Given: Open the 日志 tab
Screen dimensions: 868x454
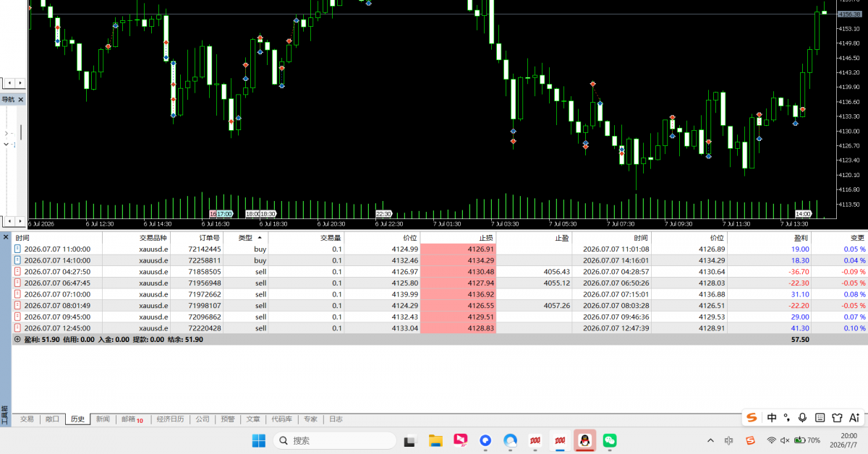Looking at the screenshot, I should pos(336,419).
